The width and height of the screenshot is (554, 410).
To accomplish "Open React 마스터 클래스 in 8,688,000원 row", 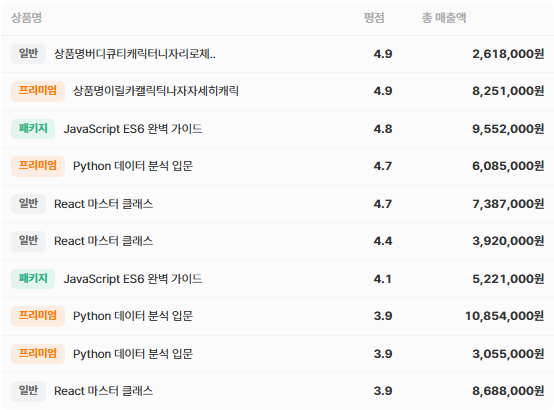I will 104,391.
